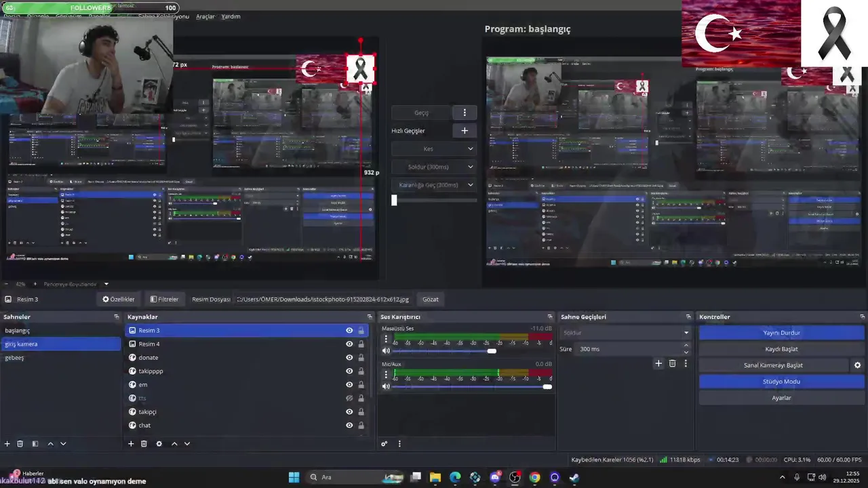Mute the Mic/Aux speaker icon

tap(386, 386)
